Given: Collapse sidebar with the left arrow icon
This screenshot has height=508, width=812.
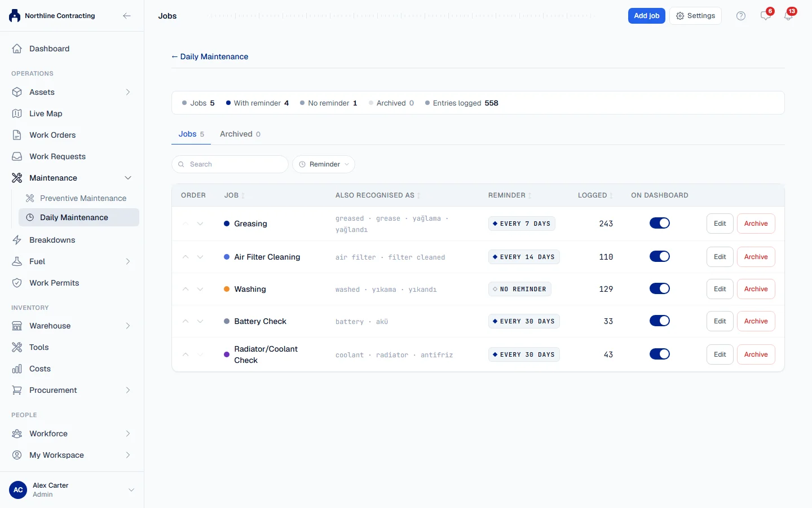Looking at the screenshot, I should tap(127, 16).
